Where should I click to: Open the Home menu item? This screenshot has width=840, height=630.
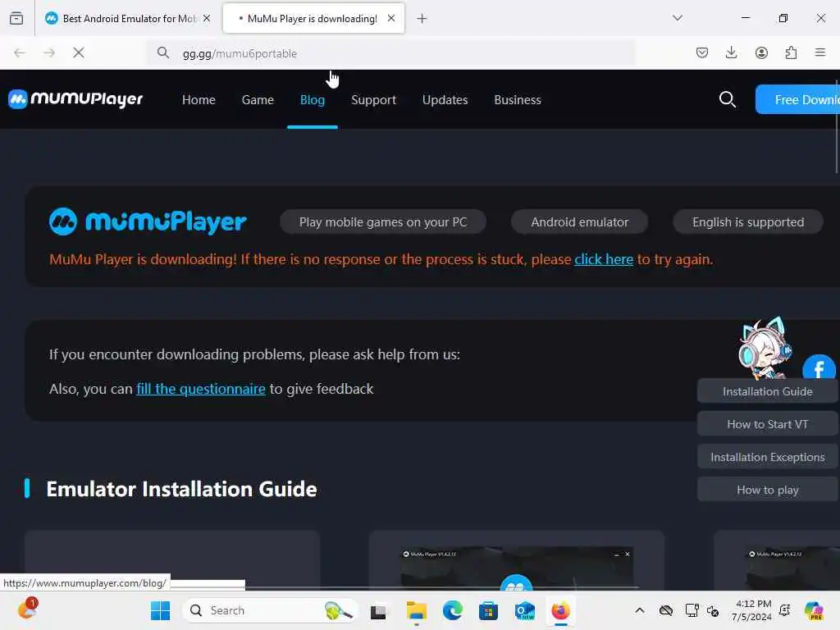pos(199,99)
